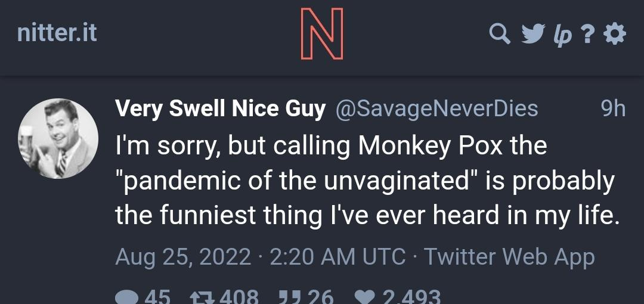Screen dimensions: 644x304
Task: Select the tweet text about Monkey Pox
Action: pos(364,180)
